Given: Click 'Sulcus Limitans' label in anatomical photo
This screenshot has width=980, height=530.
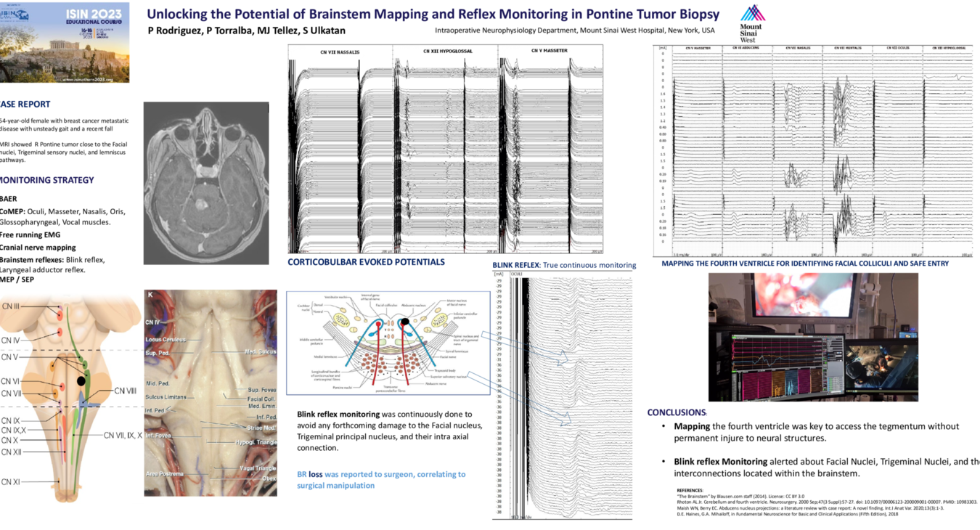Looking at the screenshot, I should coord(166,397).
